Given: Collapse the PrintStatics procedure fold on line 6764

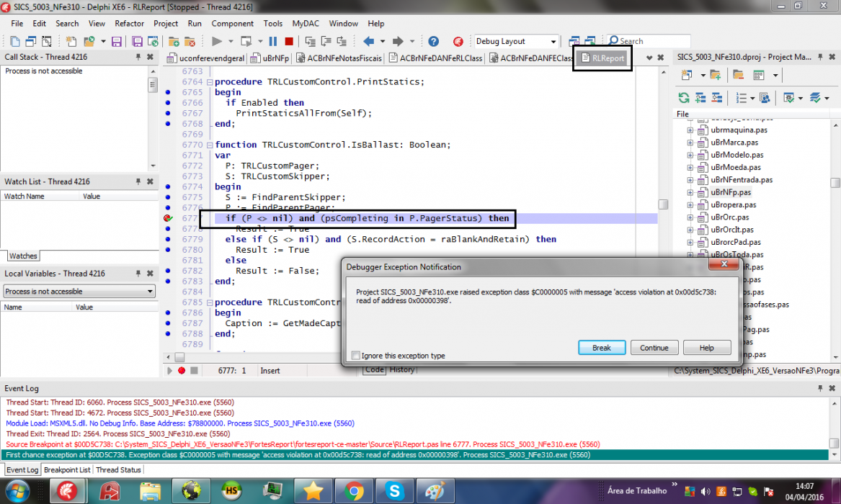Looking at the screenshot, I should pyautogui.click(x=210, y=82).
